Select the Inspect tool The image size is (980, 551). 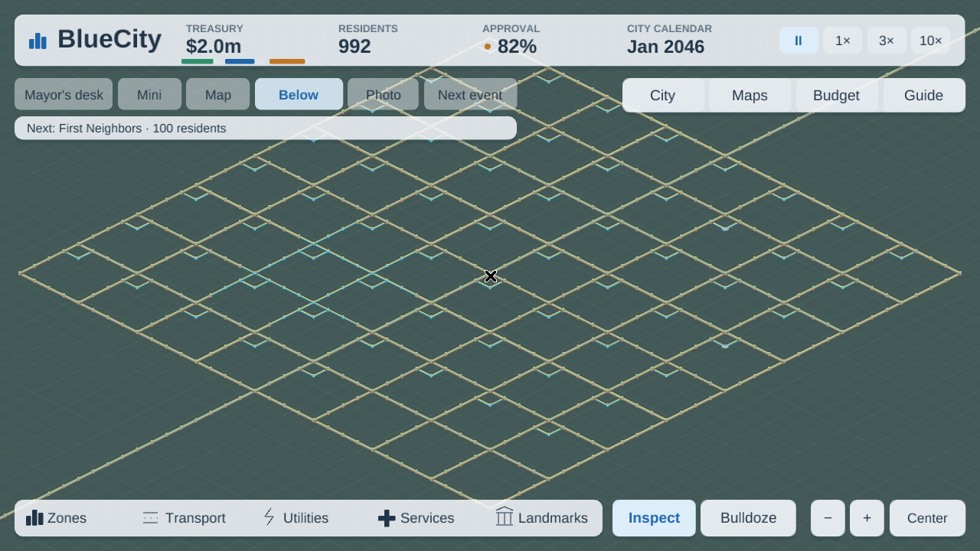point(655,518)
